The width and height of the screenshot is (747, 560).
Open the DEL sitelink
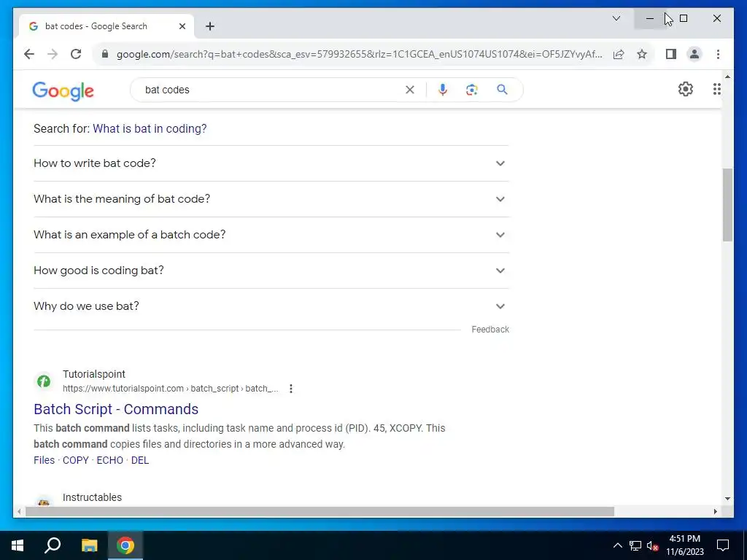(x=140, y=460)
